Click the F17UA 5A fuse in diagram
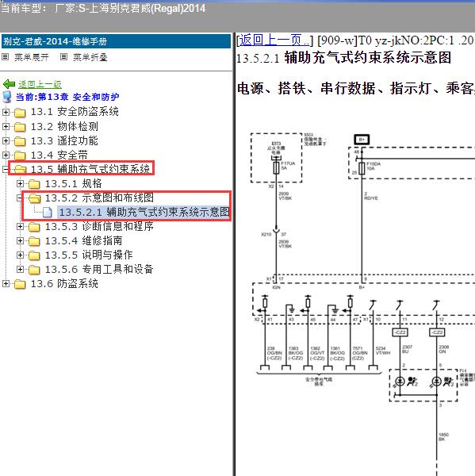 click(x=277, y=167)
